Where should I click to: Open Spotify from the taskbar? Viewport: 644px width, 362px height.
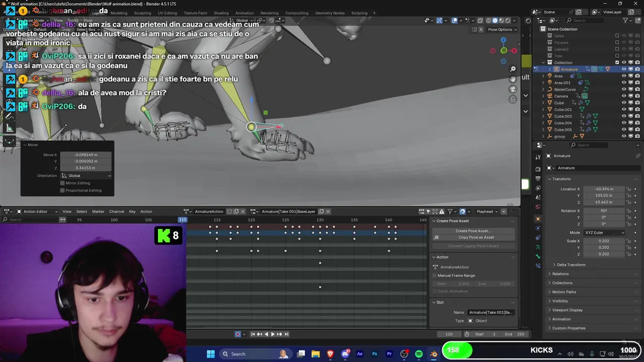pos(419,354)
